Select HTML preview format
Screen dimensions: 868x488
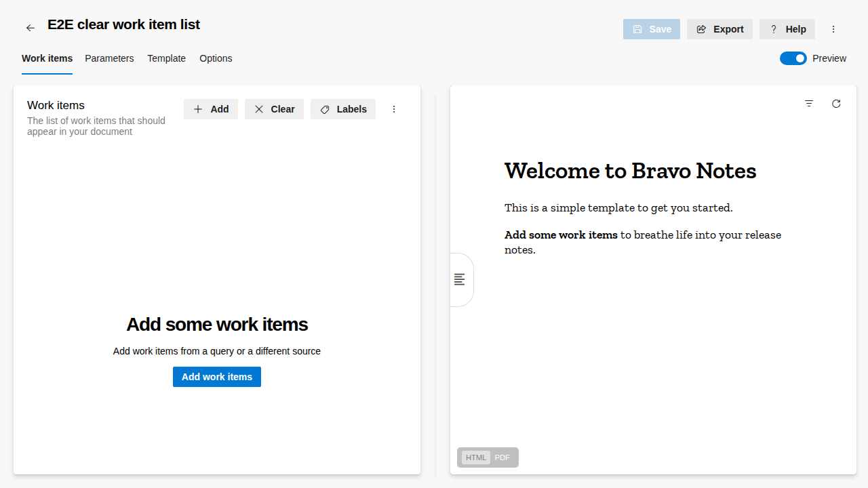(x=476, y=457)
